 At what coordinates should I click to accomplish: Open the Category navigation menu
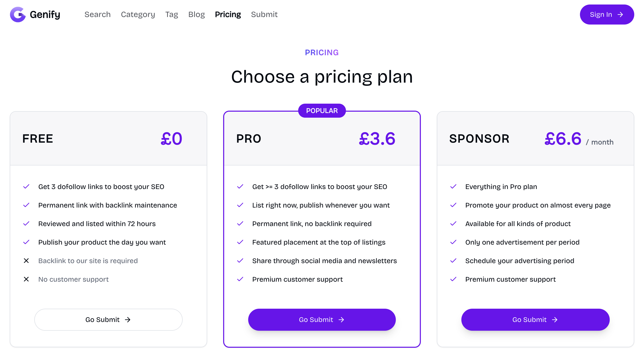[x=138, y=15]
